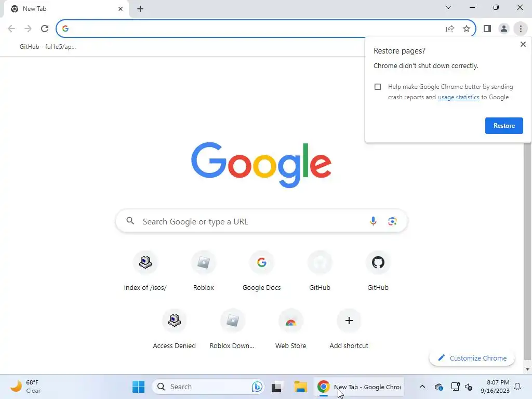Open the Web Store shortcut
The width and height of the screenshot is (532, 399).
[291, 330]
